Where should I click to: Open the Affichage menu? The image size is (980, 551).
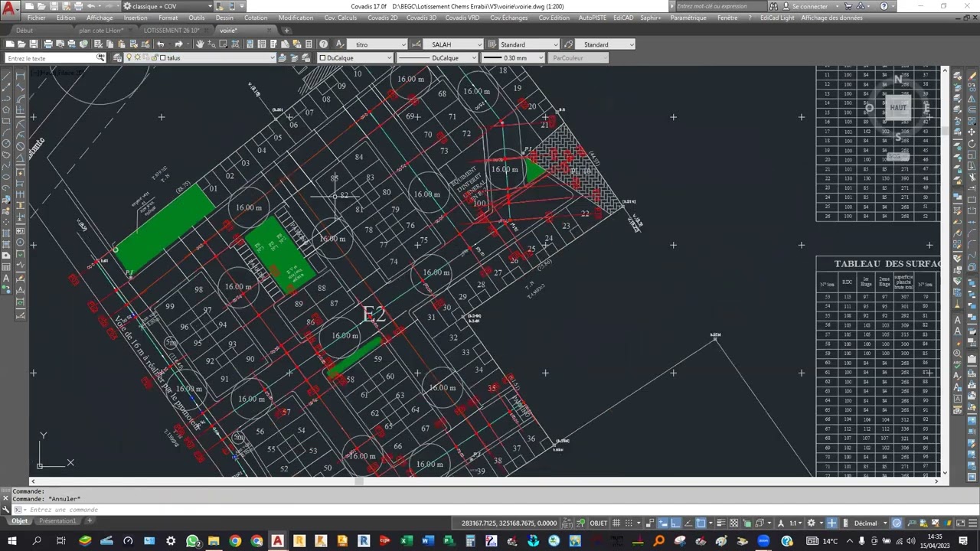click(x=100, y=18)
